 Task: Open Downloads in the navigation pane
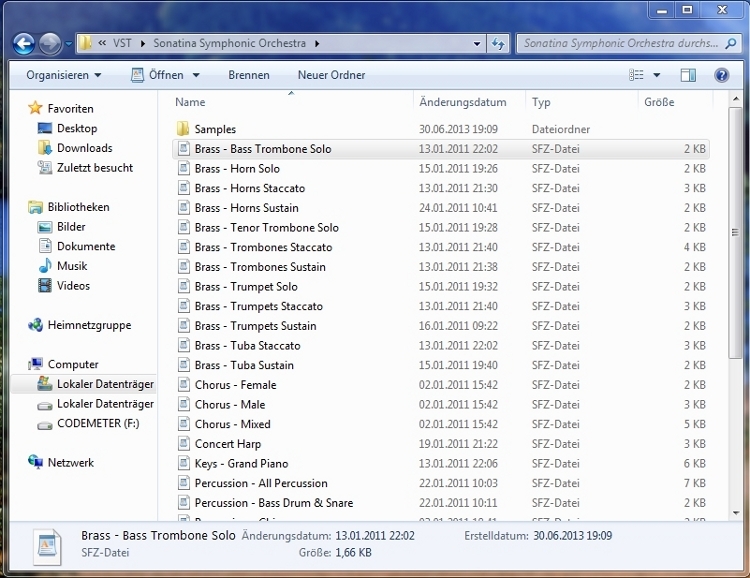pos(85,148)
